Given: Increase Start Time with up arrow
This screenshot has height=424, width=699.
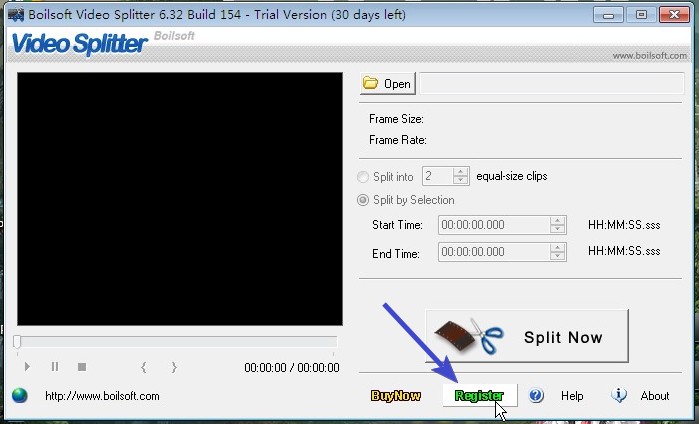Looking at the screenshot, I should [x=558, y=221].
